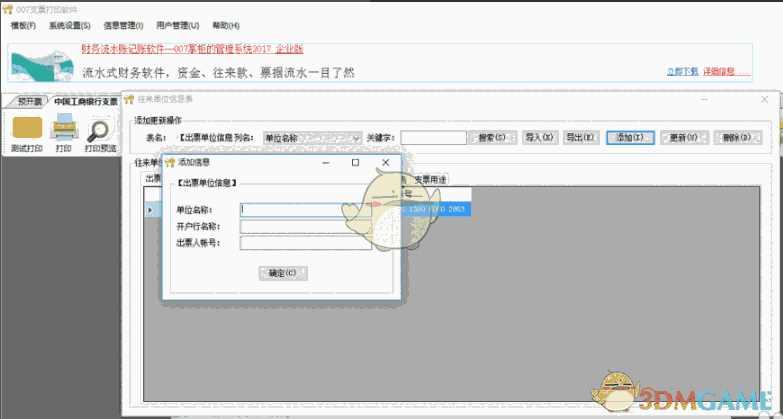Open the 信息管理(I) menu
Screen dimensions: 783x419
click(123, 25)
